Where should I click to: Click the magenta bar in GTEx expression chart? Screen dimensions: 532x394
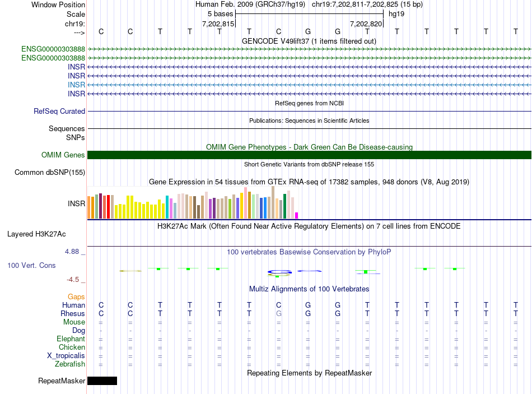(297, 215)
